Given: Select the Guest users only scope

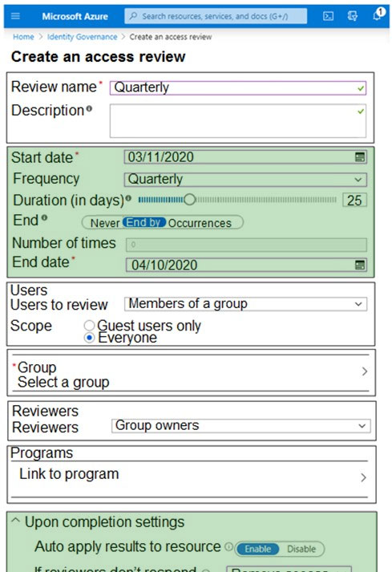Looking at the screenshot, I should (x=89, y=326).
